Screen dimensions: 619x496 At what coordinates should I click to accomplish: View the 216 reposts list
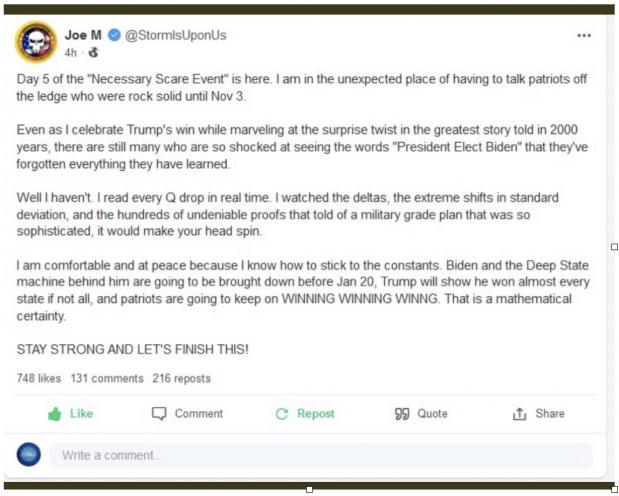click(182, 378)
